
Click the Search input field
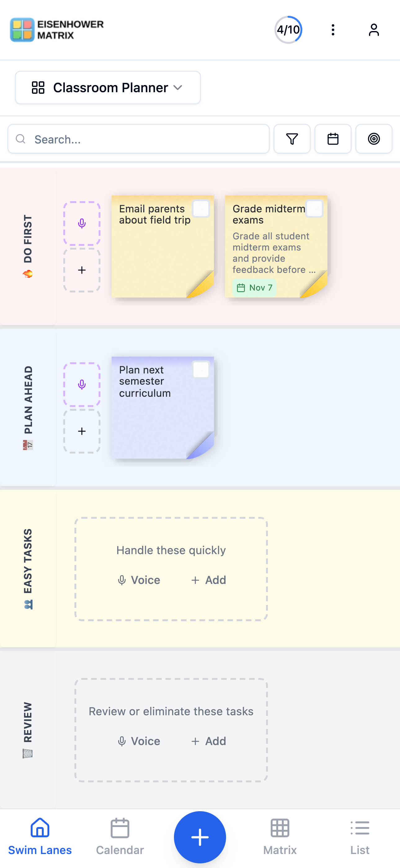pyautogui.click(x=139, y=139)
